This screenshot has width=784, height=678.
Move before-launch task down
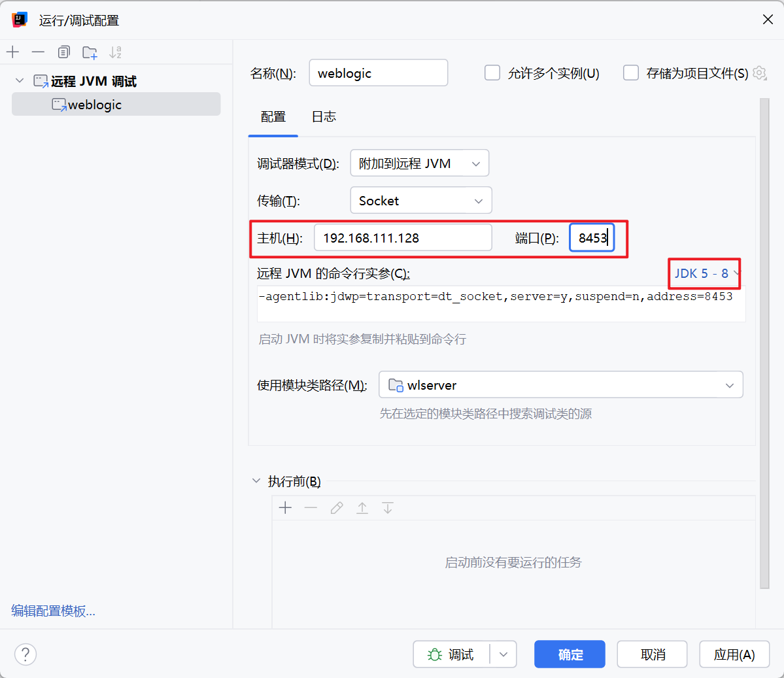point(388,508)
